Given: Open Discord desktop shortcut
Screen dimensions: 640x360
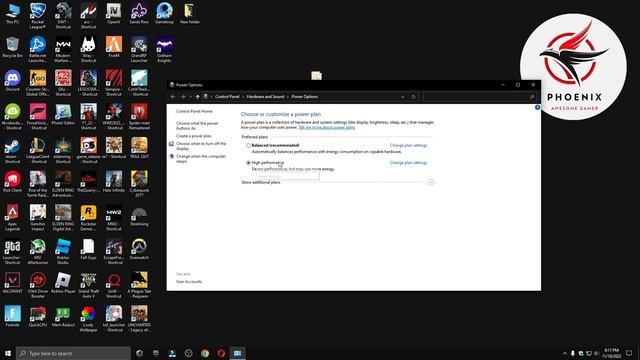Looking at the screenshot, I should (12, 80).
